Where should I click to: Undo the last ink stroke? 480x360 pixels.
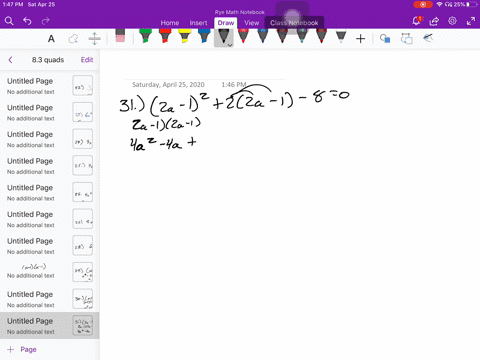[x=27, y=21]
